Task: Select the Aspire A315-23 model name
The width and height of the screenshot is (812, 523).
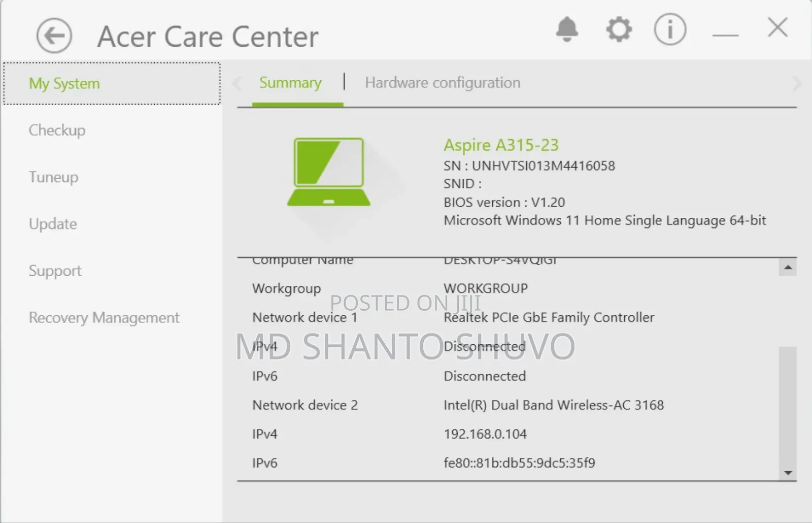Action: [501, 145]
